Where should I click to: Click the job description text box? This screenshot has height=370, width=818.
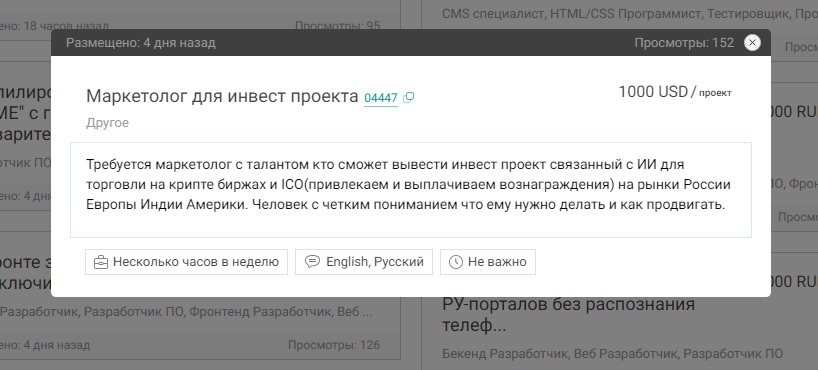click(411, 190)
